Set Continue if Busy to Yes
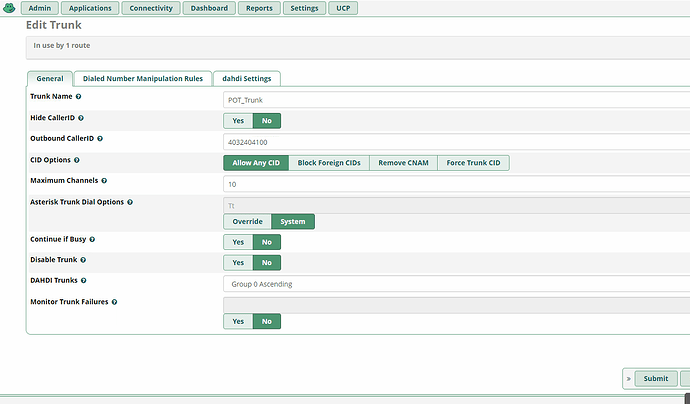The image size is (690, 404). tap(238, 242)
